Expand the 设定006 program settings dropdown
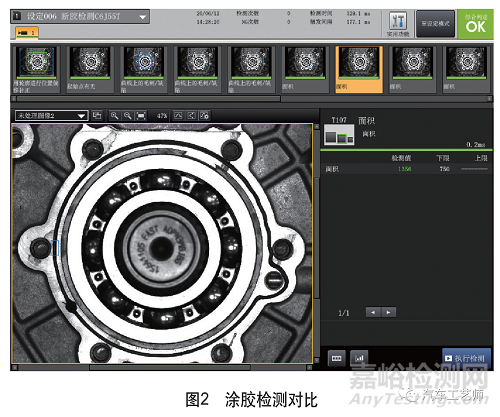Image resolution: width=500 pixels, height=417 pixels. 80,16
